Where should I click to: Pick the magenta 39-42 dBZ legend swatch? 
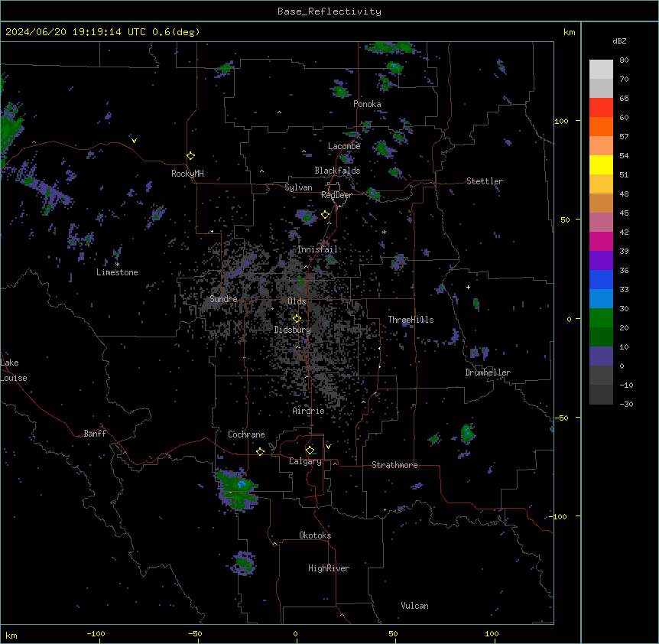click(x=601, y=241)
